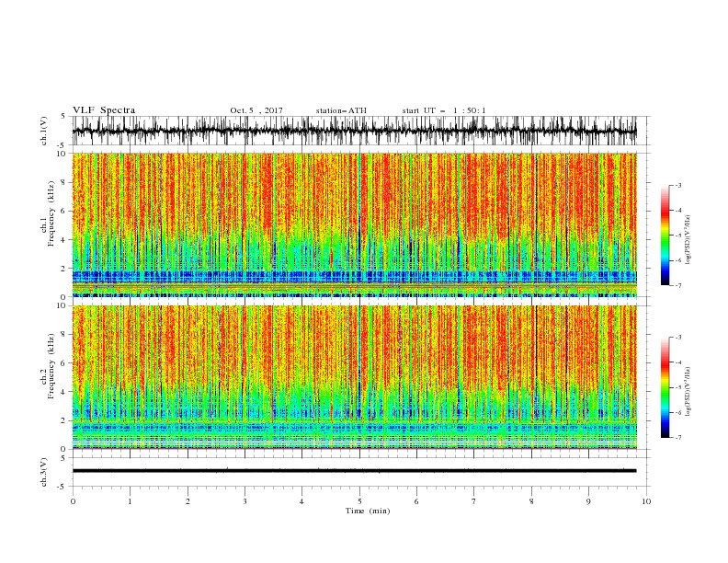This screenshot has height=563, width=728.
Task: Click the "ch.1(V)" waveform axis label
Action: click(x=44, y=131)
